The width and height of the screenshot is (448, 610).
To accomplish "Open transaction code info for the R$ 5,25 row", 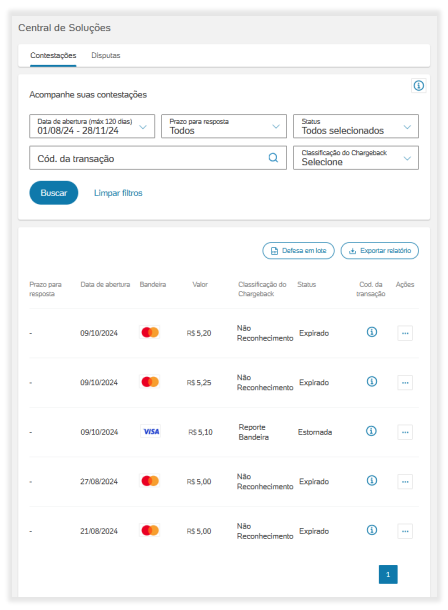I will 372,381.
